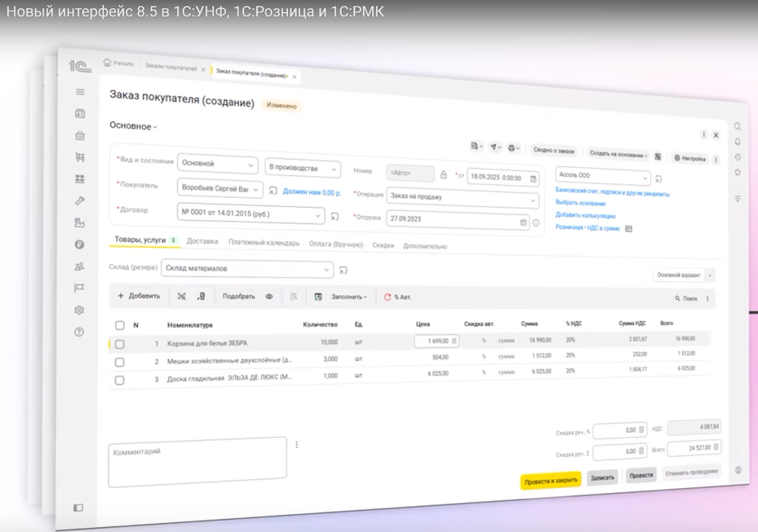Image resolution: width=758 pixels, height=532 pixels.
Task: Click the print icon in document toolbar
Action: 512,148
